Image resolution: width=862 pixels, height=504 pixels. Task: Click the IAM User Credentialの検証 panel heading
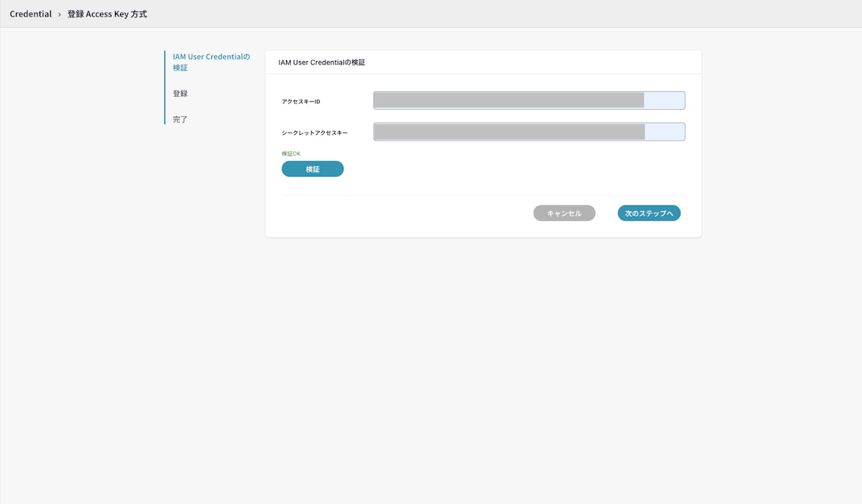pyautogui.click(x=322, y=62)
